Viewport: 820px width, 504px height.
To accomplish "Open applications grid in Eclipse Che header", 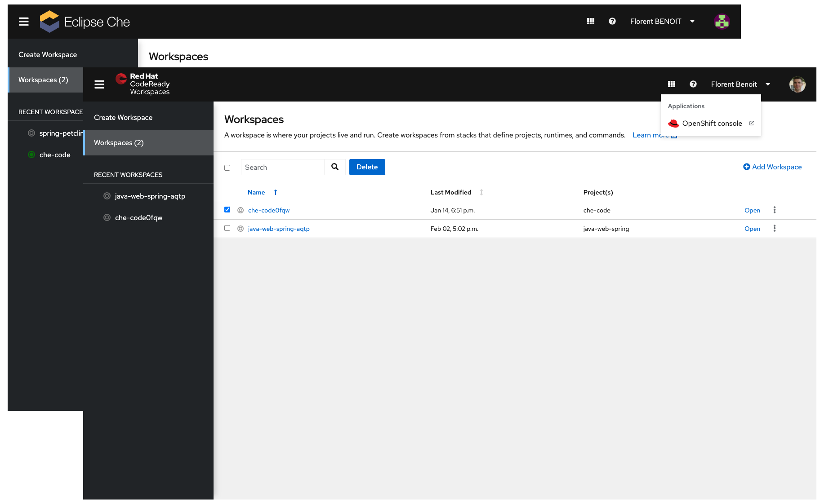I will point(591,21).
